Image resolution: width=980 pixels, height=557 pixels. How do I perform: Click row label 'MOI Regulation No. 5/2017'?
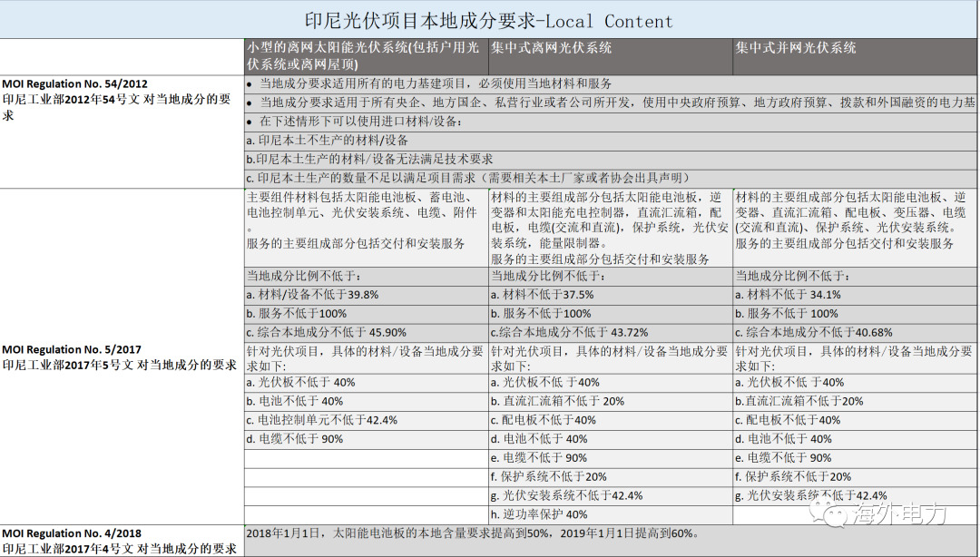[x=72, y=349]
